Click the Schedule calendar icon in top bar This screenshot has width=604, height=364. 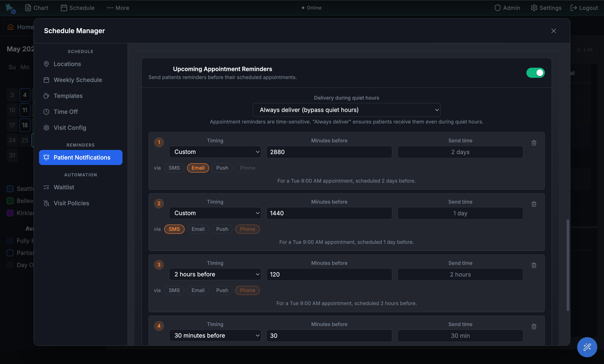click(64, 8)
